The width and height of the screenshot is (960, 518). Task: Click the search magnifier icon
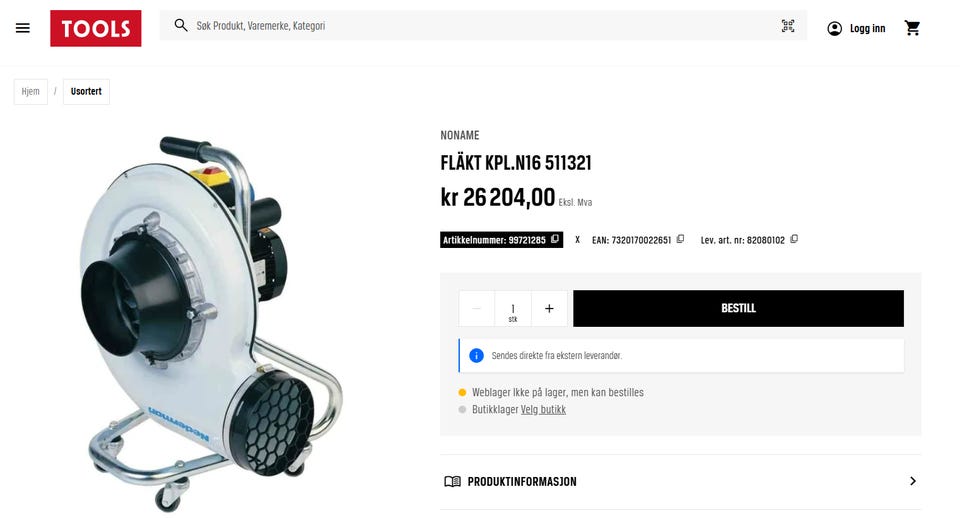tap(181, 26)
